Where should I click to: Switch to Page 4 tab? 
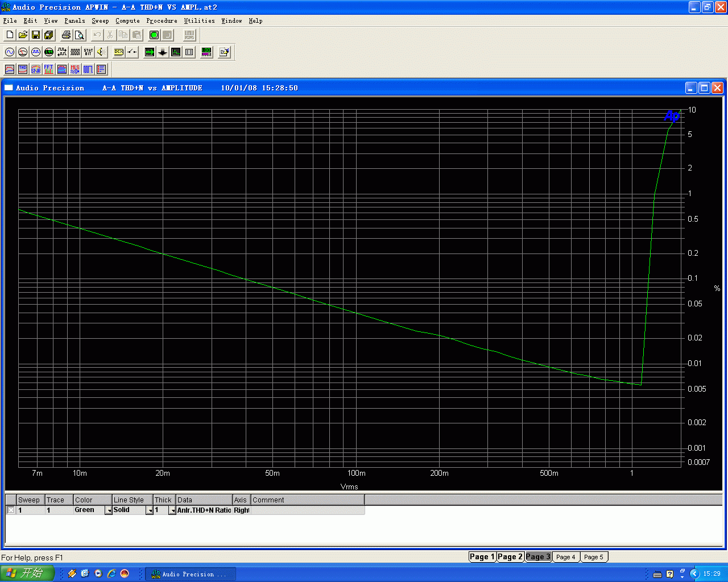[x=565, y=557]
